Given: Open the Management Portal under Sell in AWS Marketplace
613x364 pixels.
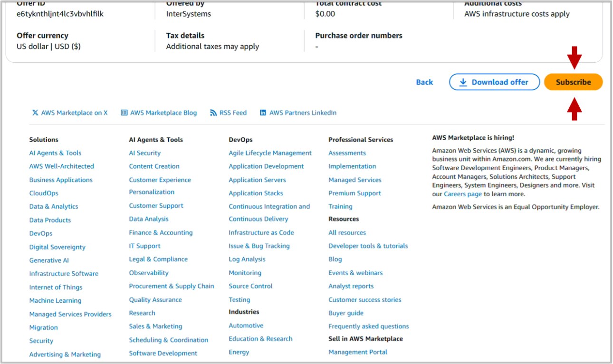Looking at the screenshot, I should tap(358, 352).
